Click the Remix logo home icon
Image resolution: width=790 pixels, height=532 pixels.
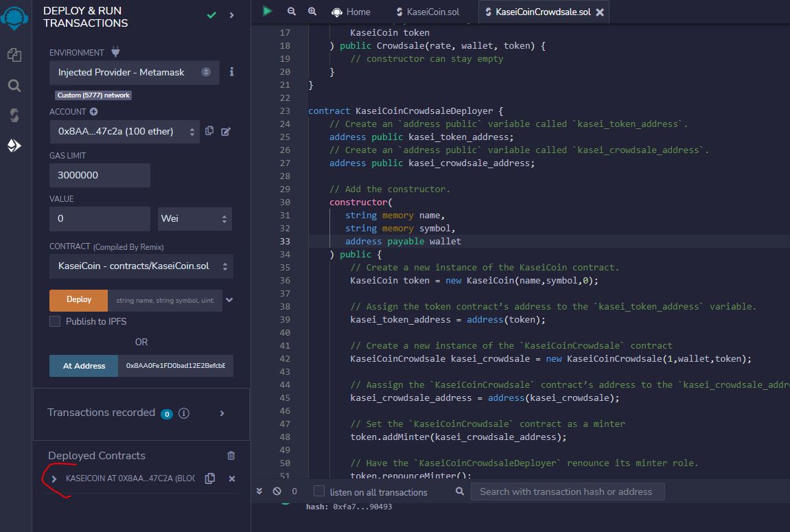tap(15, 19)
